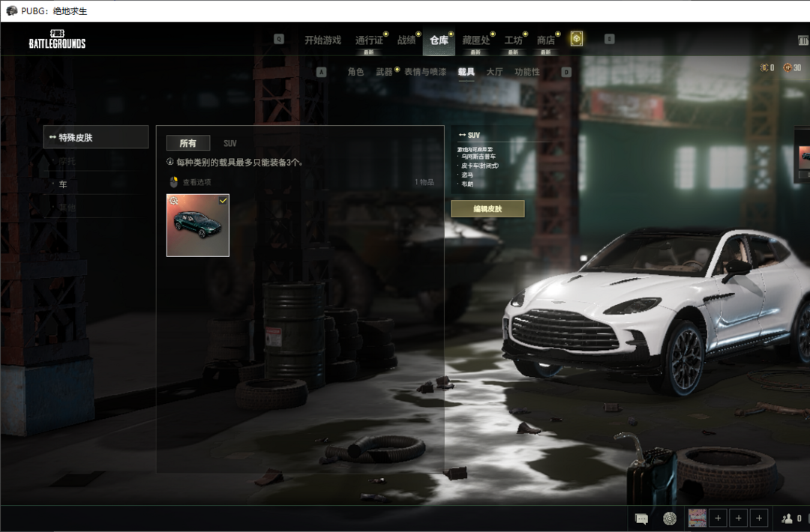The height and width of the screenshot is (532, 810).
Task: Open the friends list icon
Action: [x=787, y=518]
